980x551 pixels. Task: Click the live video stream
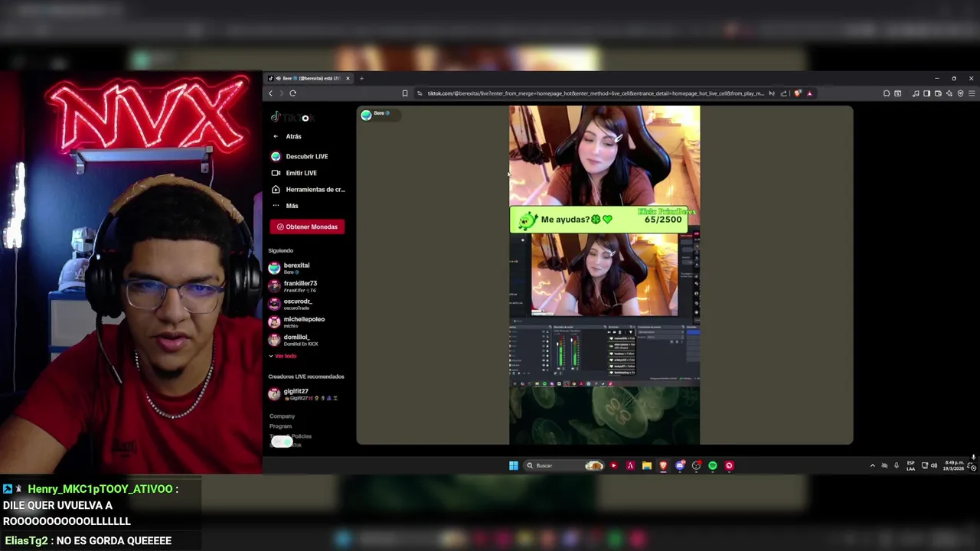(604, 275)
